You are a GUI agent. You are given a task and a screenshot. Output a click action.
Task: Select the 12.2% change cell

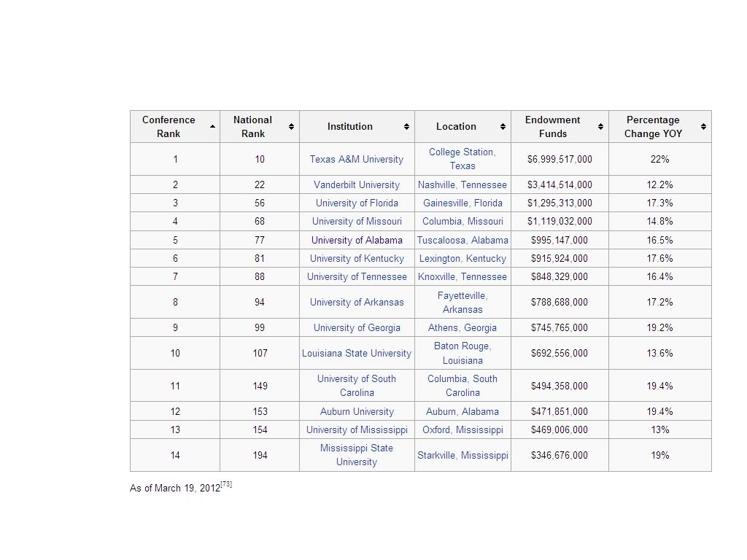[x=659, y=184]
